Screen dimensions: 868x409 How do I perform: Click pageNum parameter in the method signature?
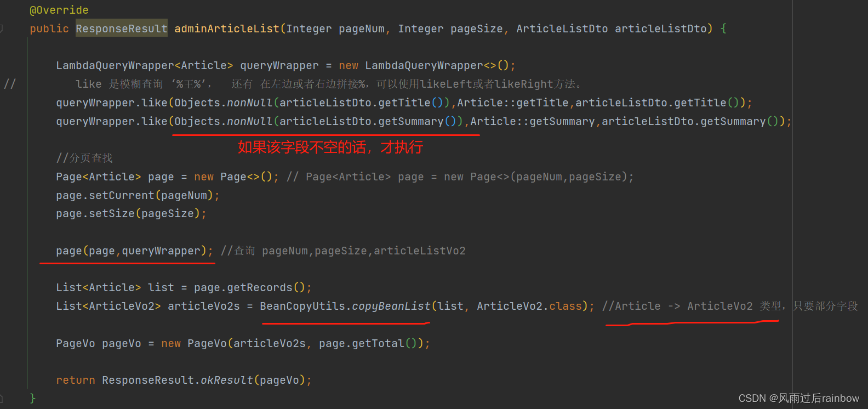pos(362,29)
